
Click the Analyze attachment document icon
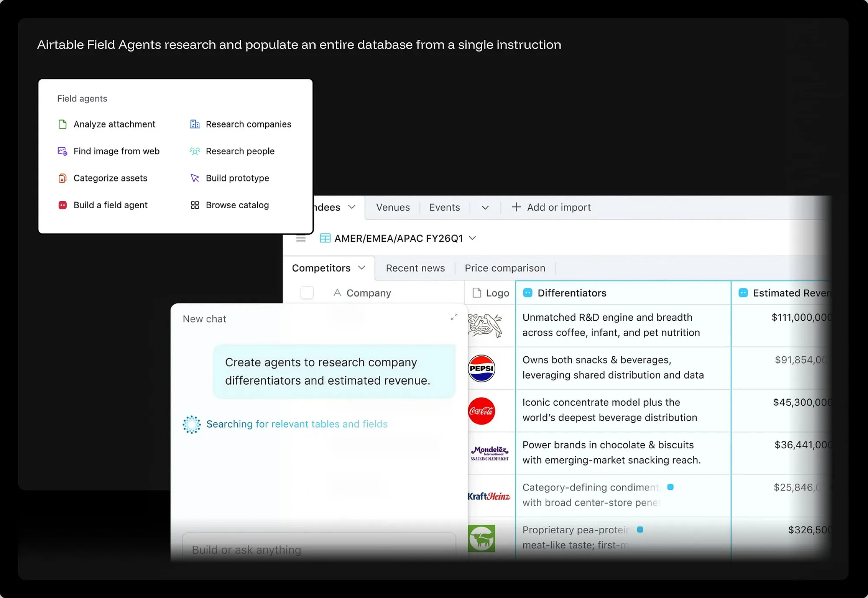pyautogui.click(x=63, y=124)
